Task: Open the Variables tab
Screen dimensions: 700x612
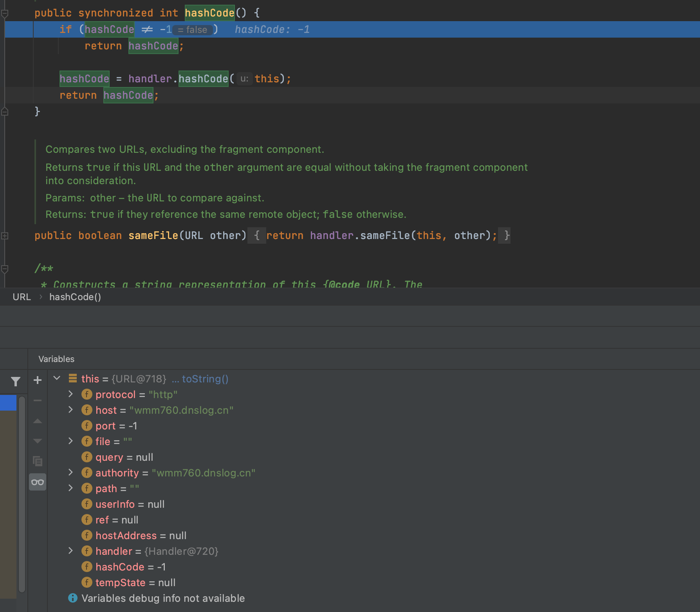Action: pyautogui.click(x=56, y=359)
